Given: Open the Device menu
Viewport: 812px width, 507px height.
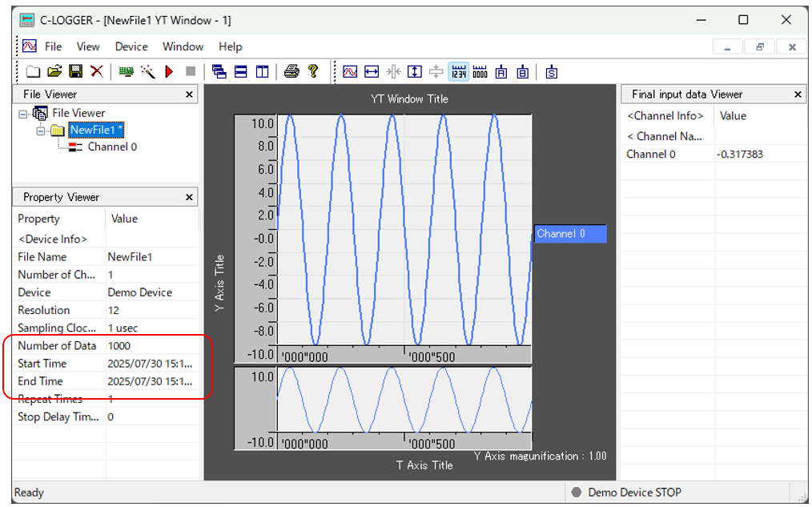Looking at the screenshot, I should [131, 46].
